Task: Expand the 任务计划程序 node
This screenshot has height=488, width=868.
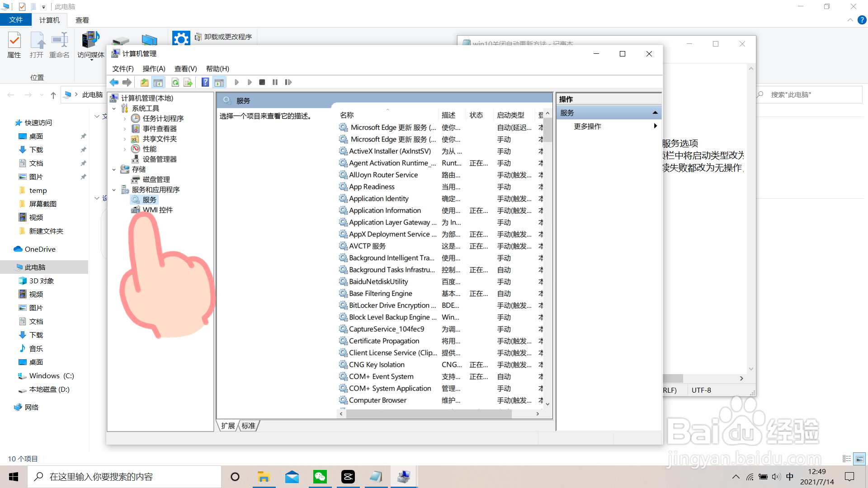Action: [x=125, y=118]
